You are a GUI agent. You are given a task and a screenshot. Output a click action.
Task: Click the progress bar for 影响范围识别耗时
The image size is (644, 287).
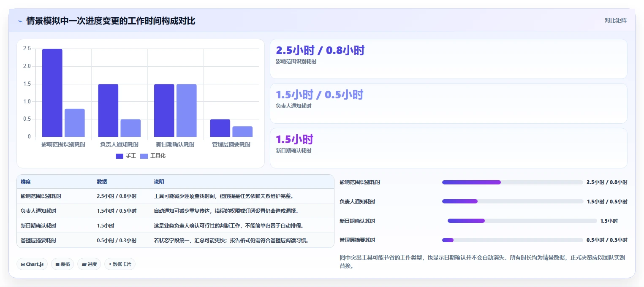(512, 182)
